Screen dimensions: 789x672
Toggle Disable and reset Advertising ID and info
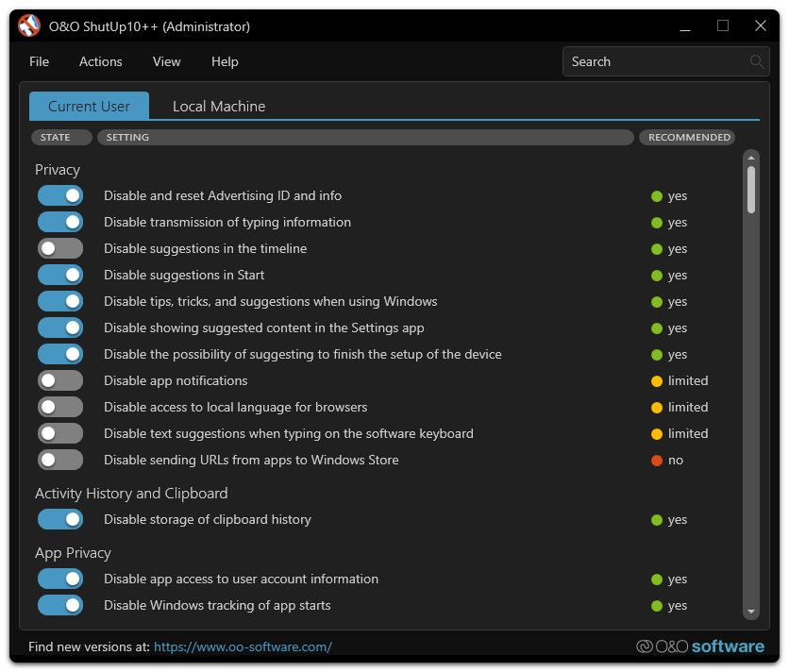point(60,195)
